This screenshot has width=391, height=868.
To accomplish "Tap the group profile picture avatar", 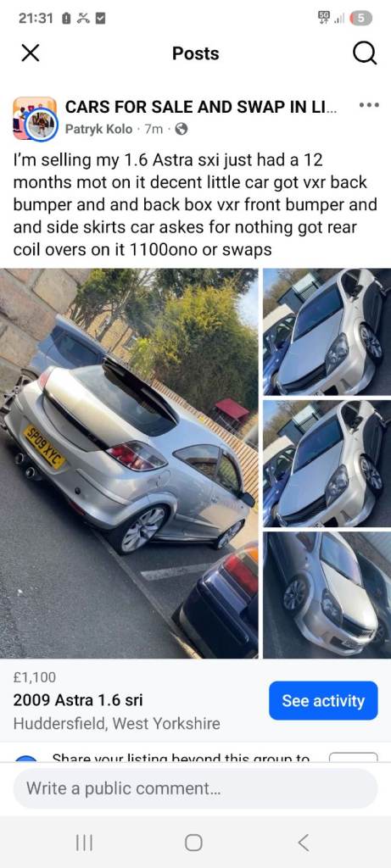I will (x=35, y=118).
